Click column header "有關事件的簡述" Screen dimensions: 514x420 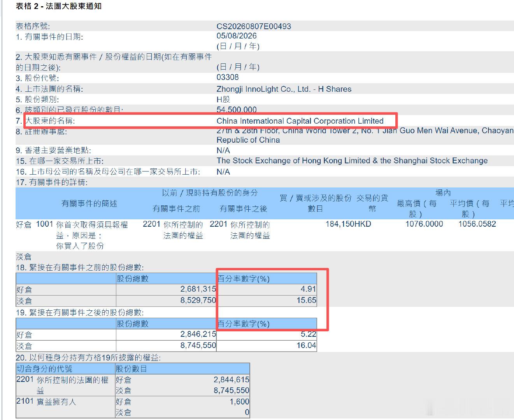[x=89, y=203]
